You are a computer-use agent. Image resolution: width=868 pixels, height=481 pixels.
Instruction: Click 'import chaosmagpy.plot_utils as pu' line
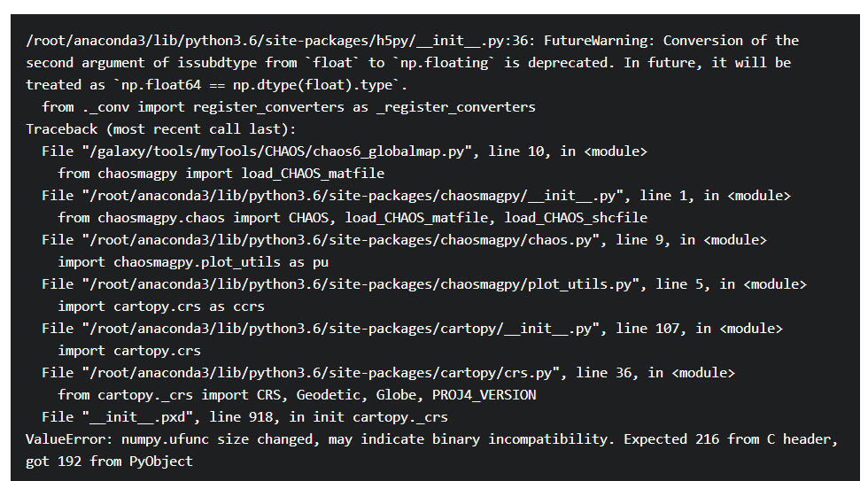(x=193, y=262)
